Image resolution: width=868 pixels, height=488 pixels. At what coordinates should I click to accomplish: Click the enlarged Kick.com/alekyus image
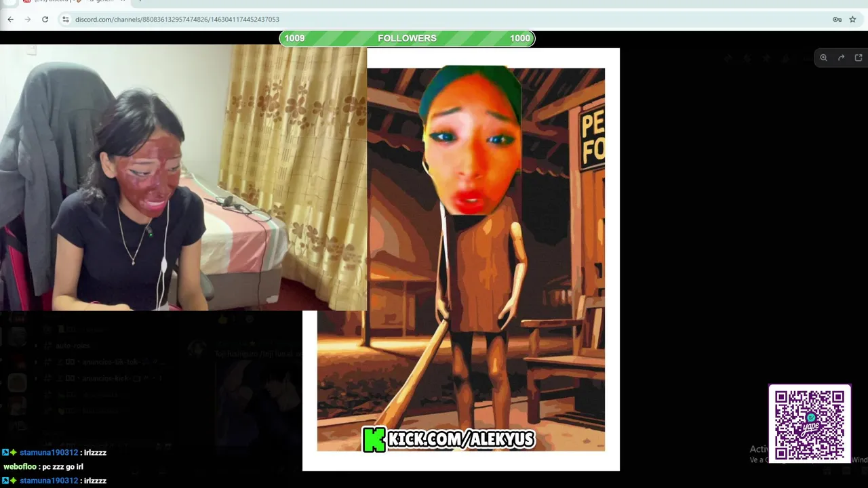[x=461, y=259]
